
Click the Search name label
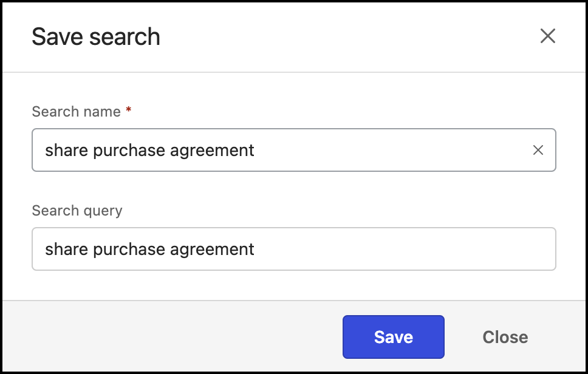pyautogui.click(x=76, y=112)
